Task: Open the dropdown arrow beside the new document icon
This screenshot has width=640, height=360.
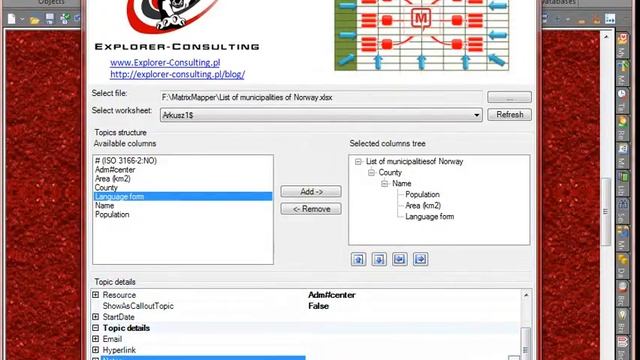Action: coord(22,19)
